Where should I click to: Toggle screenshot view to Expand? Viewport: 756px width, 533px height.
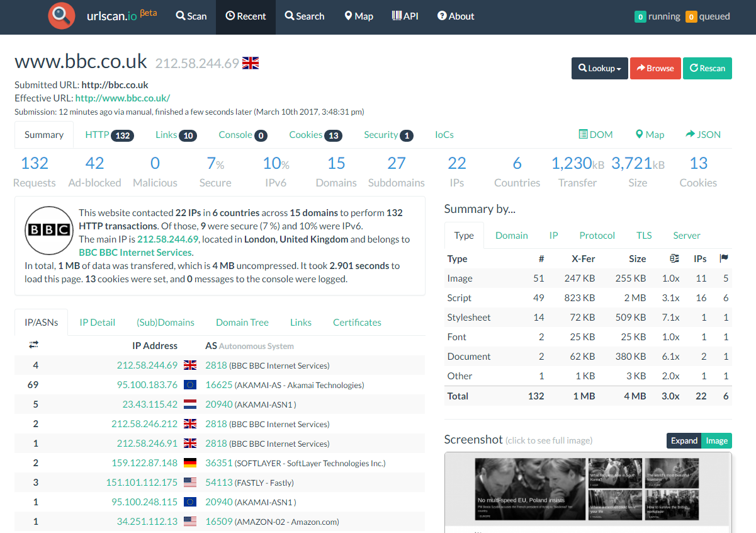[684, 440]
